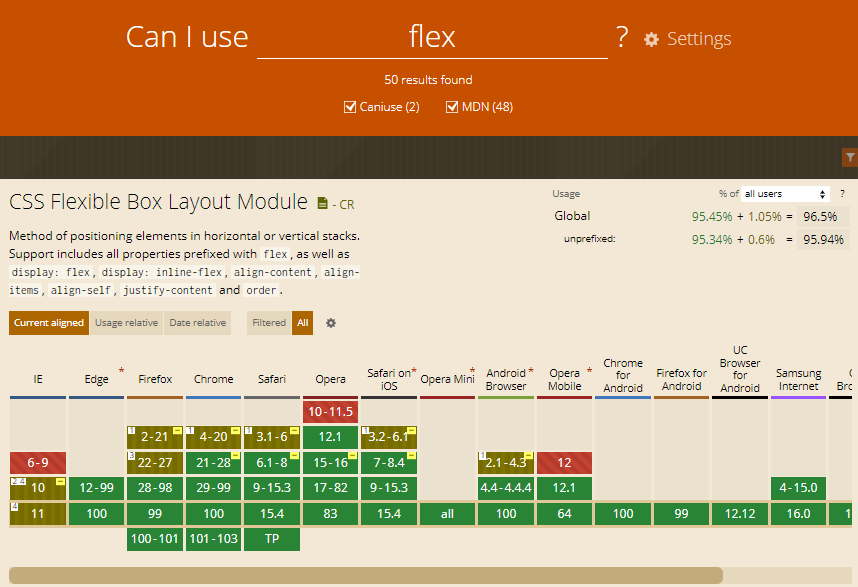The image size is (858, 587).
Task: Click the usage help question mark
Action: [x=842, y=194]
